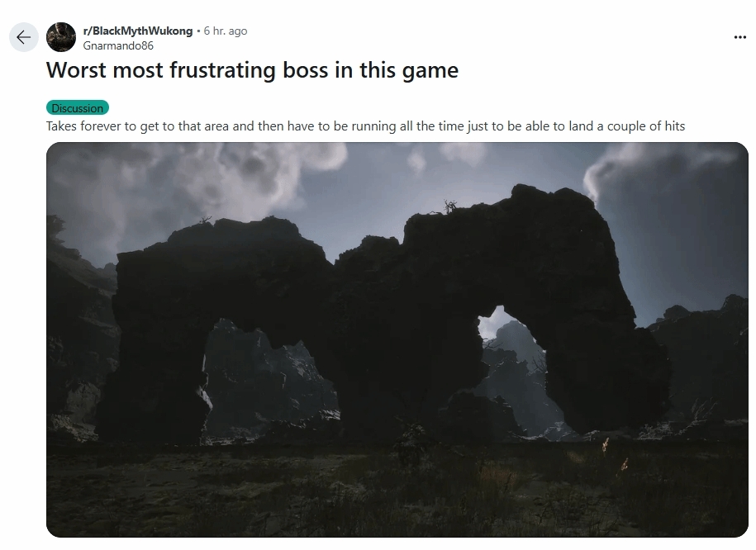
Task: Open Gnarmando86's user profile
Action: [118, 45]
